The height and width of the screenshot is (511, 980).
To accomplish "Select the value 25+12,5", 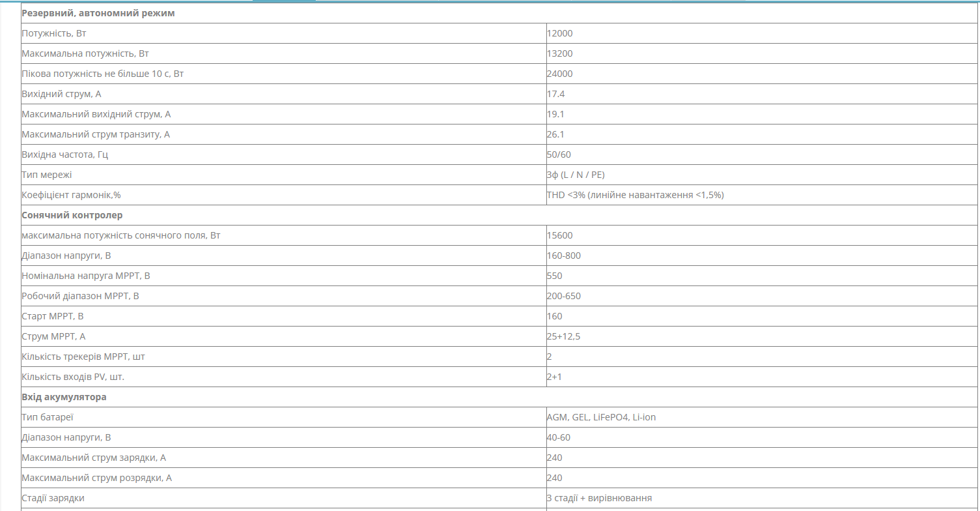I will pos(564,336).
